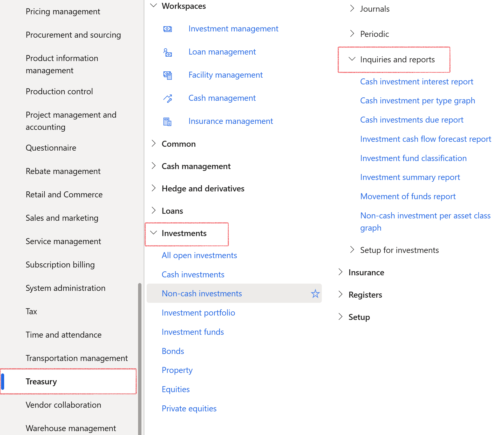This screenshot has height=435, width=504.
Task: Expand Setup for investments group
Action: coord(352,250)
